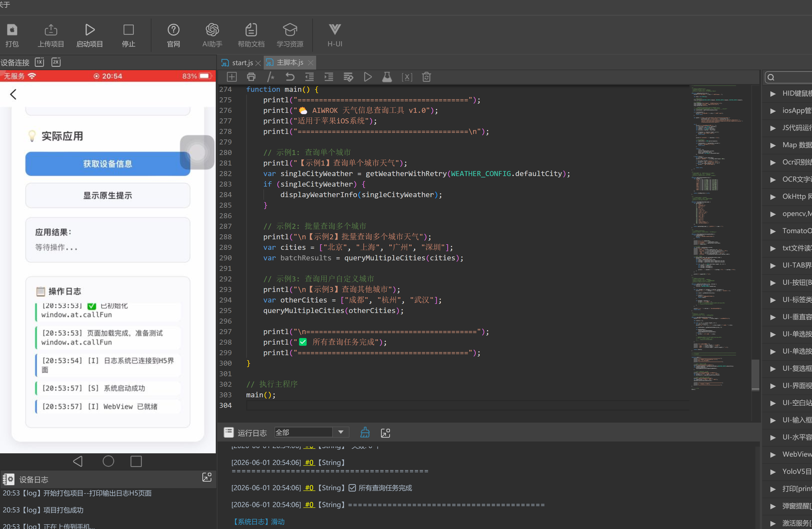The height and width of the screenshot is (529, 812).
Task: Clear the run log with broom icon
Action: [365, 433]
